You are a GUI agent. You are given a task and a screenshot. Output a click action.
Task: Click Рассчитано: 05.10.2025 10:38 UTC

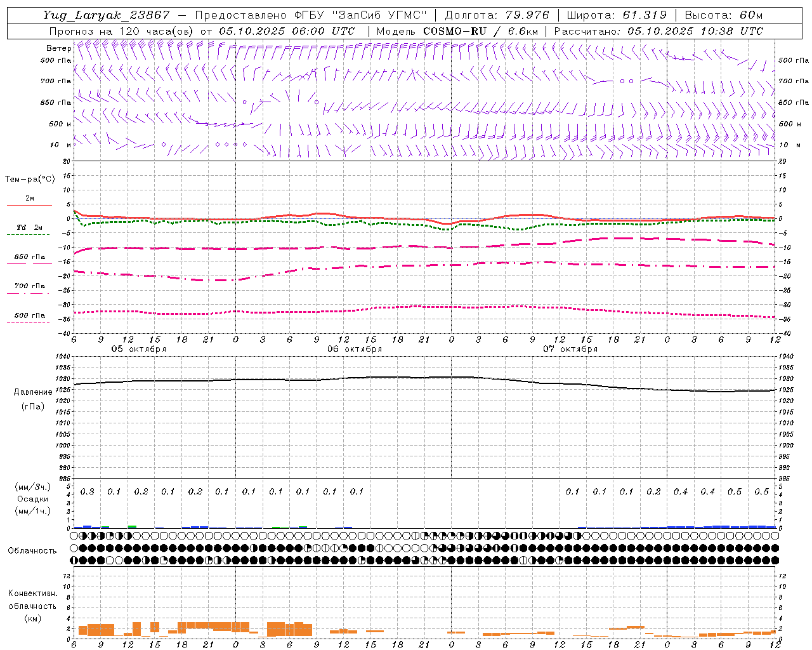pos(658,31)
